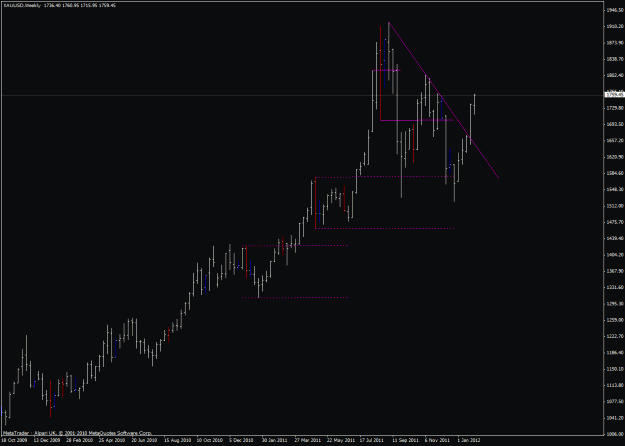The width and height of the screenshot is (625, 446).
Task: Click the 1259.00 price axis label
Action: (x=615, y=320)
